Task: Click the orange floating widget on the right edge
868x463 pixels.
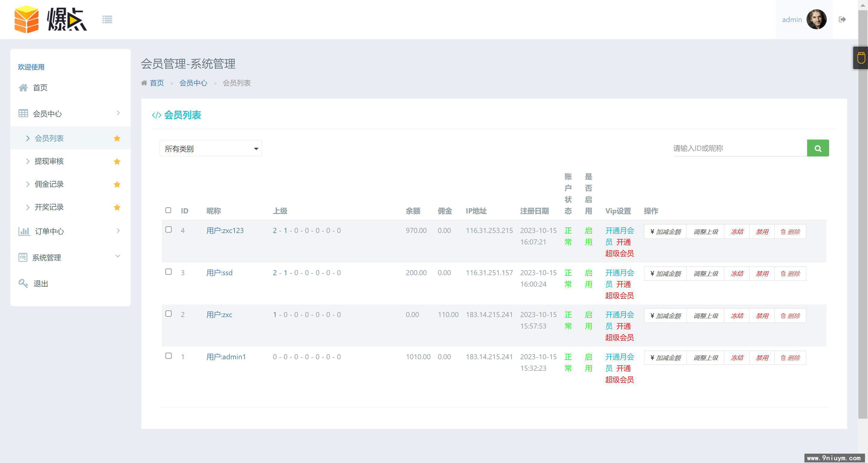Action: pos(861,58)
